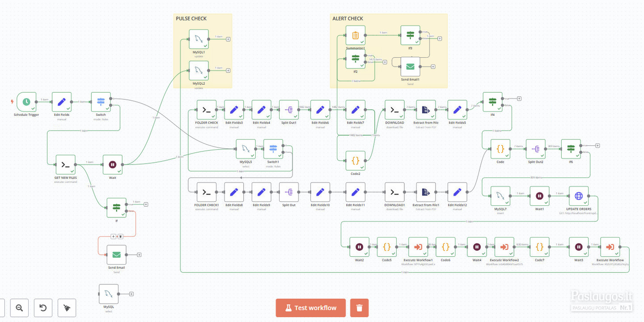Open the Edit Fields7 node
The image size is (644, 322).
355,110
